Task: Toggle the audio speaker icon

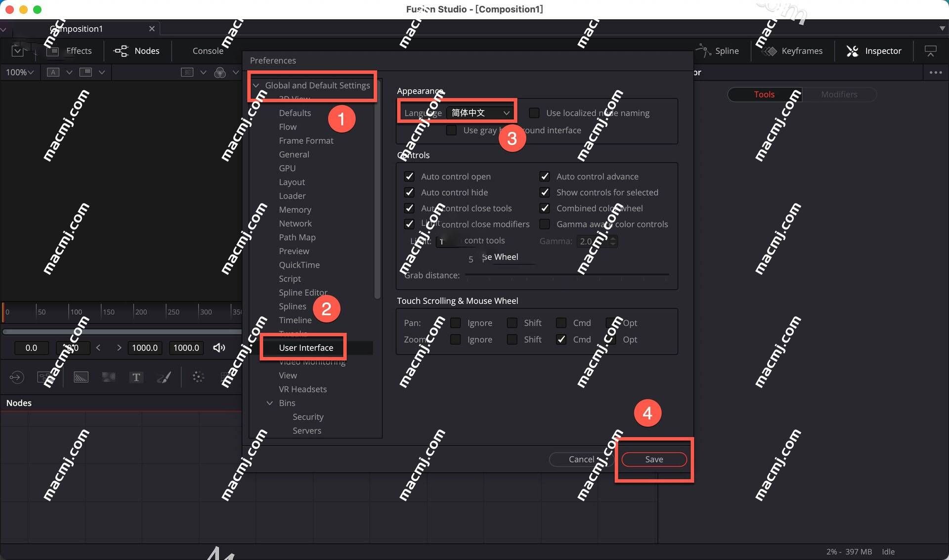Action: 219,348
